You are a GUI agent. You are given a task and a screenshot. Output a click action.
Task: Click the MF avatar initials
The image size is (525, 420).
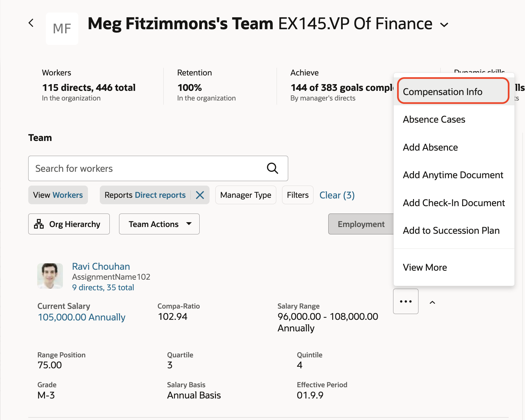point(62,29)
